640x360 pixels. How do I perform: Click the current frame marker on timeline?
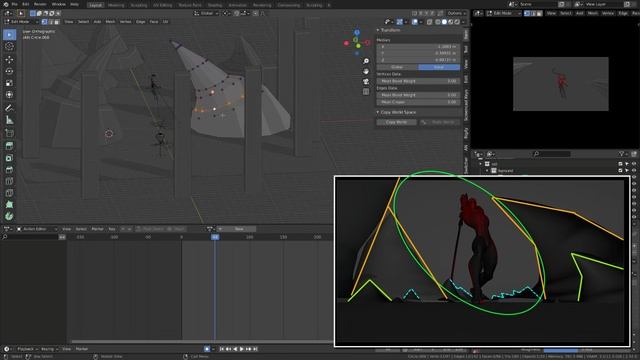click(215, 237)
